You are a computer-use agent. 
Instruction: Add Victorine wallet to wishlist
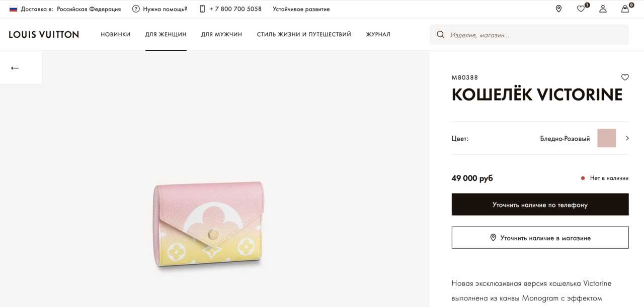pos(625,77)
